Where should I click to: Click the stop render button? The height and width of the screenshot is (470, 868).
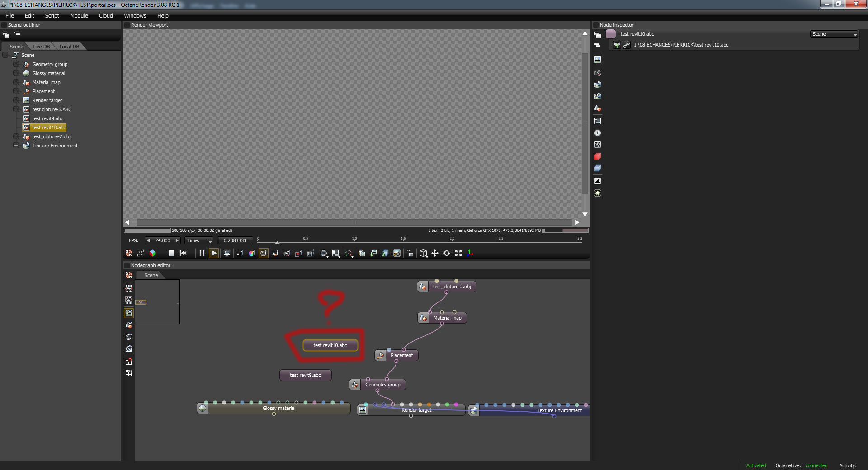click(171, 253)
